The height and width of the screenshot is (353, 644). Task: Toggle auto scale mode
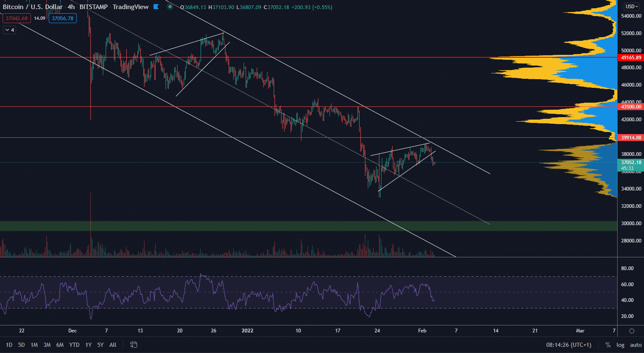coord(636,345)
